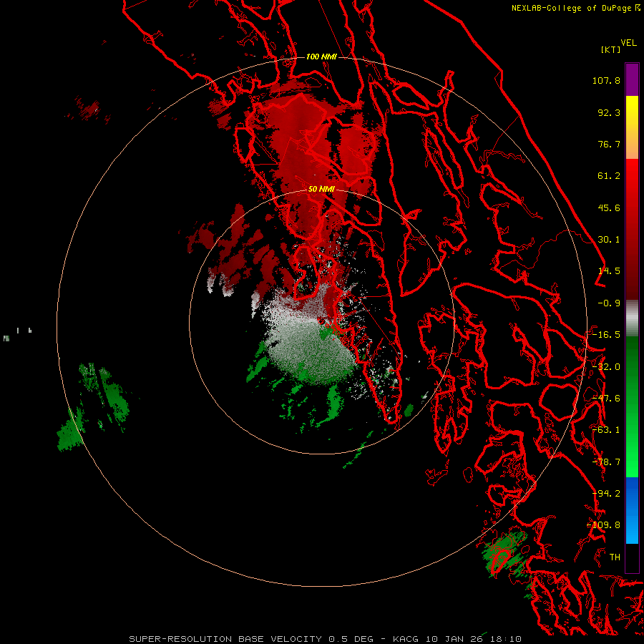Click the blue segment of velocity color scale
The image size is (644, 644).
click(x=632, y=510)
